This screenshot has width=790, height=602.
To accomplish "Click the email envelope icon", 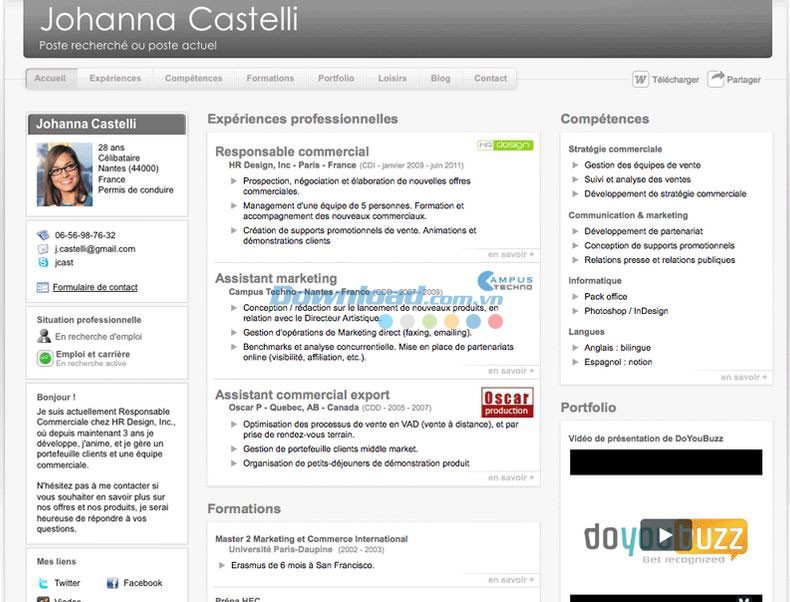I will click(x=43, y=249).
